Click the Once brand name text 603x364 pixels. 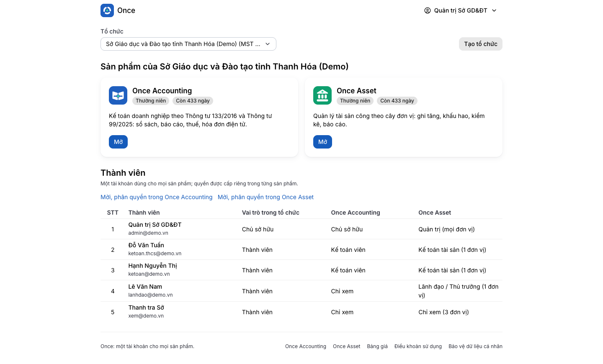click(x=126, y=10)
